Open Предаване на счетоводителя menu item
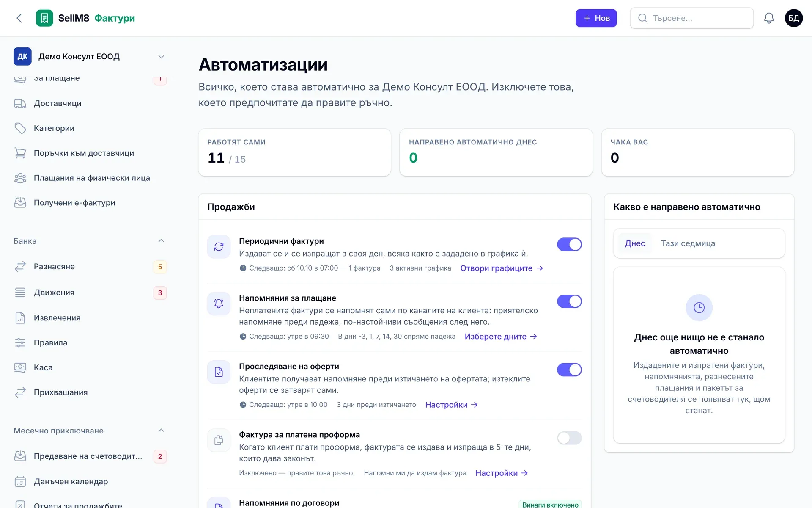812x508 pixels. [90, 456]
